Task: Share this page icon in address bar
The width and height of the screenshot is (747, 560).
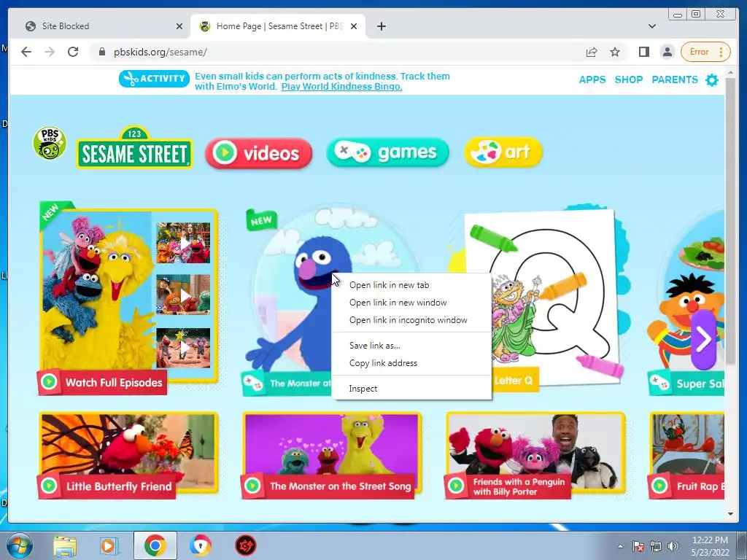Action: 591,52
